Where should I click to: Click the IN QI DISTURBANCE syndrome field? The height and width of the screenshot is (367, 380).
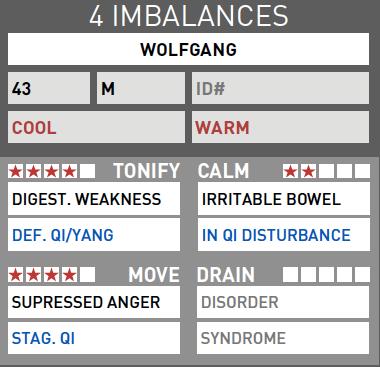click(284, 235)
